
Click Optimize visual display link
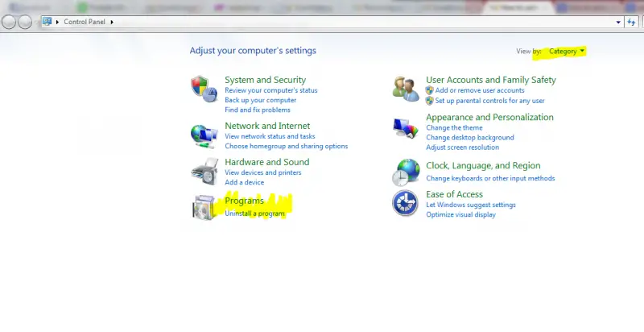click(x=460, y=215)
